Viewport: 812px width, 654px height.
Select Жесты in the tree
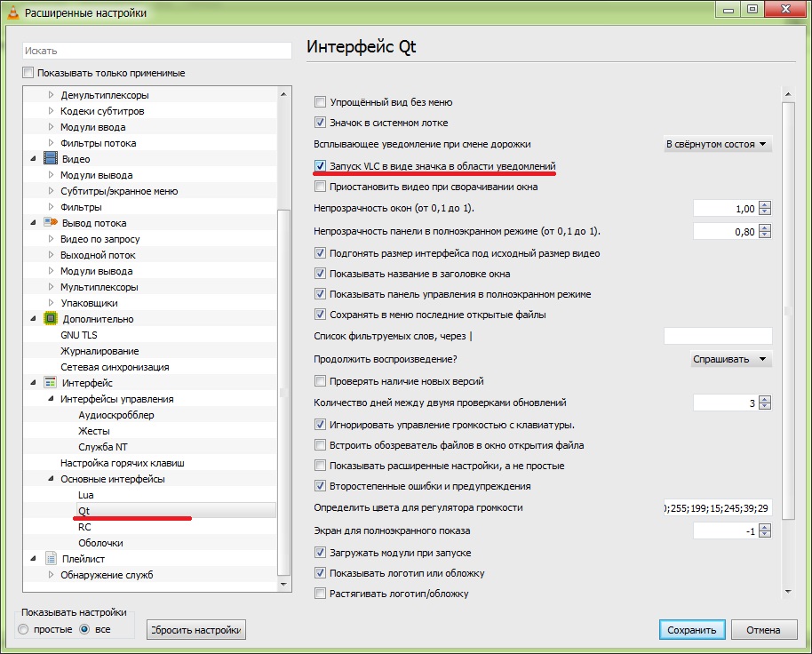click(94, 431)
